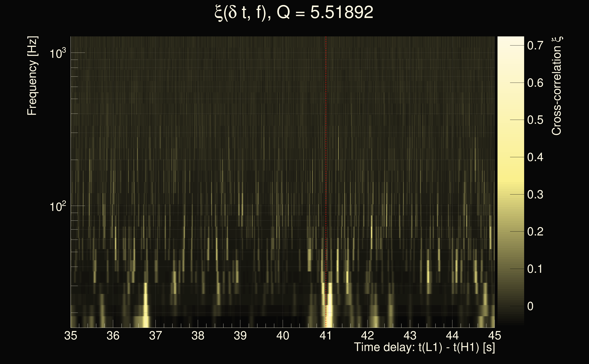Click the Frequency [Hz] axis label
589x364 pixels.
coord(32,76)
